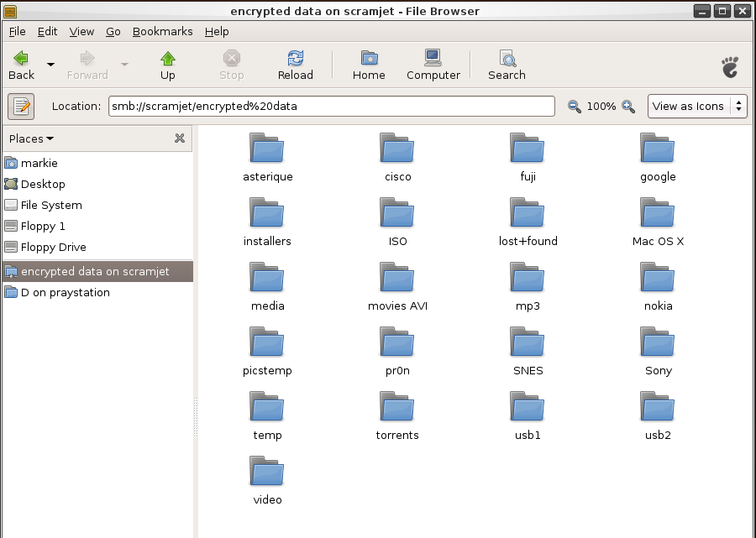This screenshot has width=756, height=538.
Task: Zoom in with the plus magnifier icon
Action: point(628,107)
